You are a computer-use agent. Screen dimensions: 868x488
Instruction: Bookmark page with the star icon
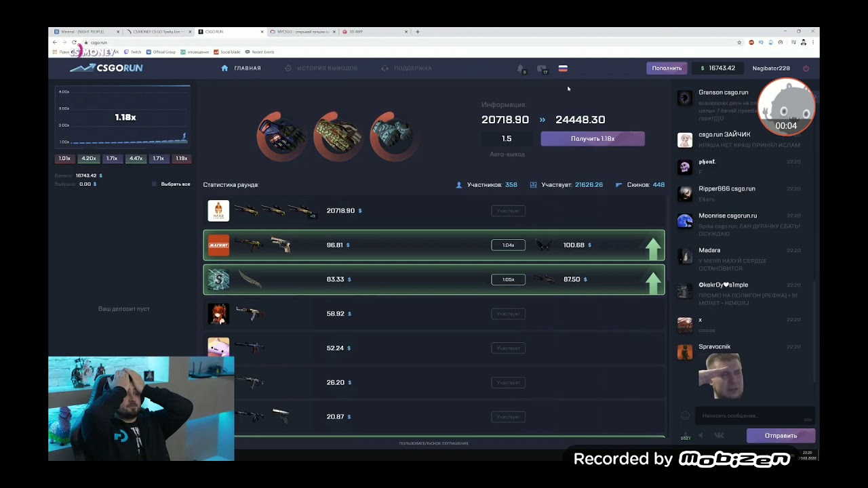click(x=739, y=42)
